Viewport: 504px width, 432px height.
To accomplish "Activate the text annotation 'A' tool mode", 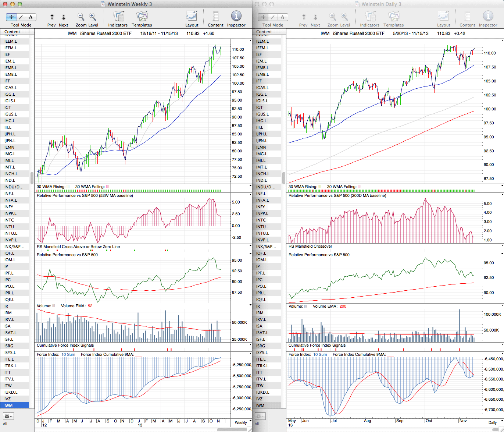I will [x=31, y=17].
